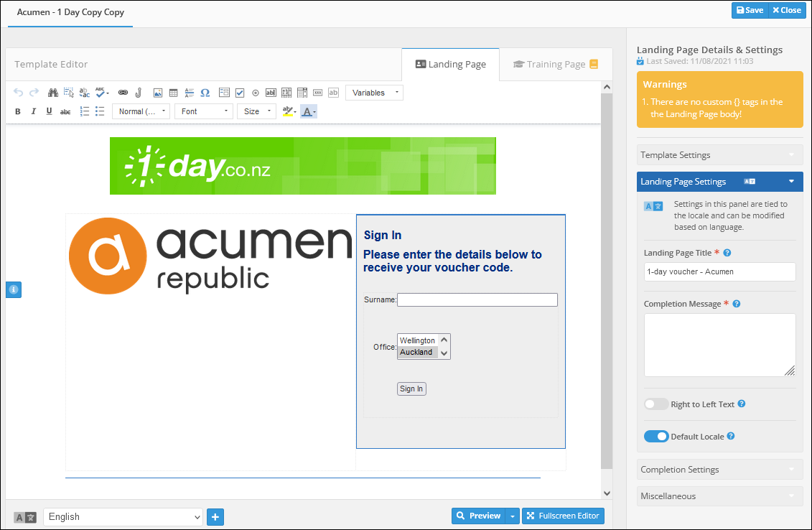Viewport: 812px width, 530px height.
Task: Click the underline formatting icon
Action: pos(49,111)
